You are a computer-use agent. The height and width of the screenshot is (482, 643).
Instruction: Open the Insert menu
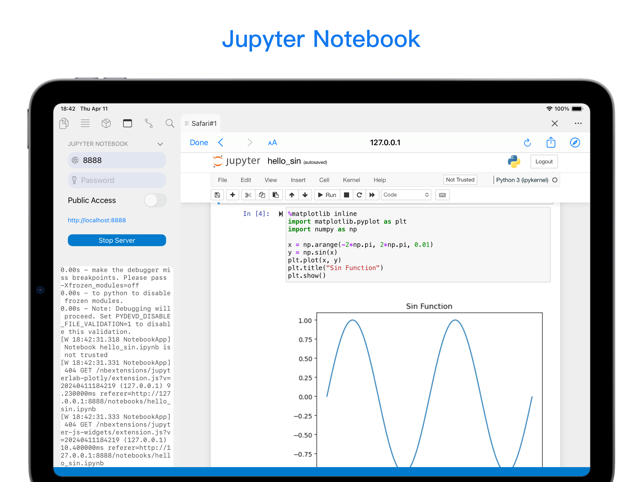click(298, 180)
